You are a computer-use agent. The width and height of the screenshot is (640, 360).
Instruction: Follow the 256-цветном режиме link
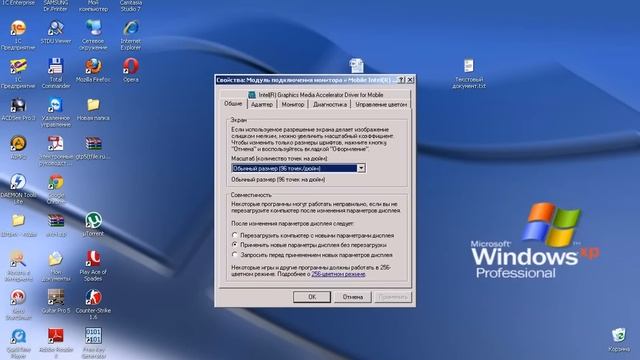338,274
